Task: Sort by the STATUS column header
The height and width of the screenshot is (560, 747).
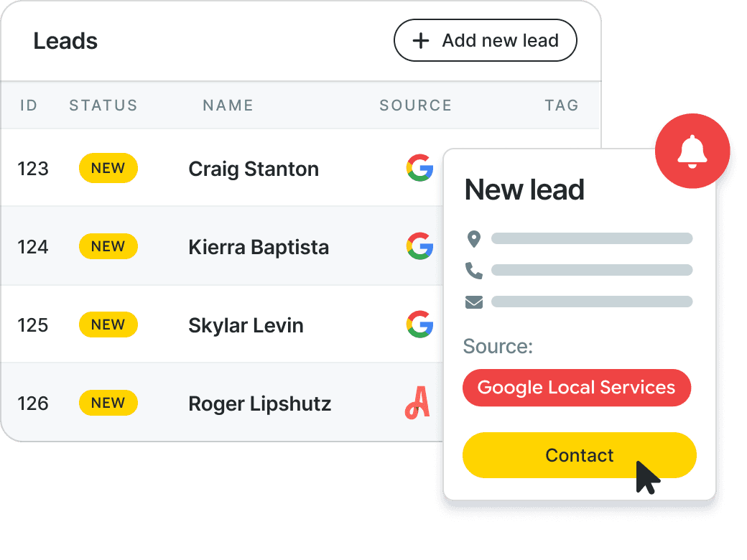Action: (103, 106)
